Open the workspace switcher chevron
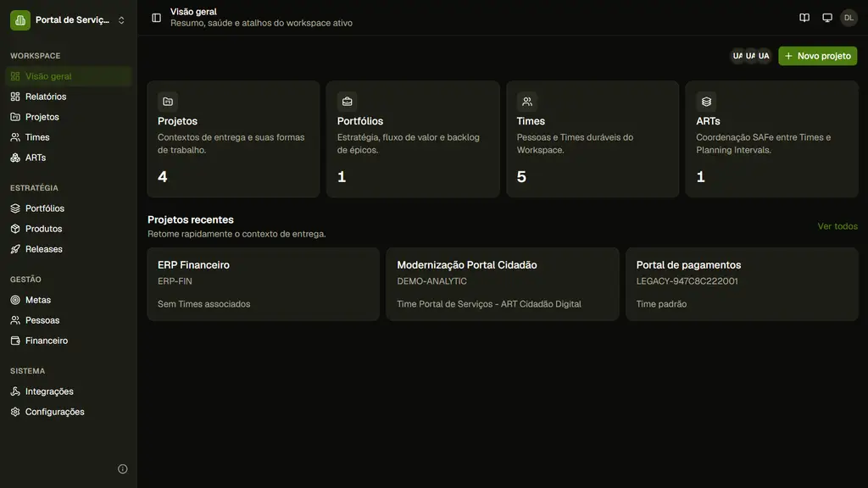The width and height of the screenshot is (868, 488). (121, 20)
